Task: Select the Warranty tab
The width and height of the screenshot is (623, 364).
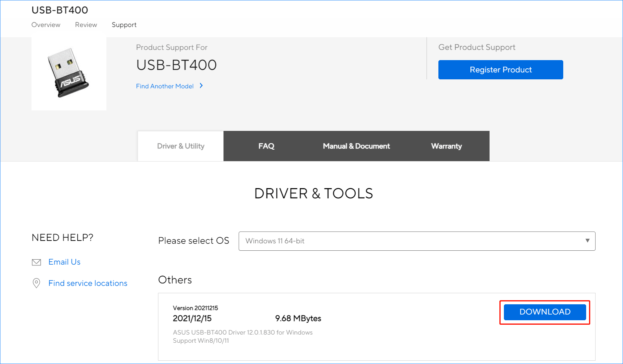Action: (x=446, y=146)
